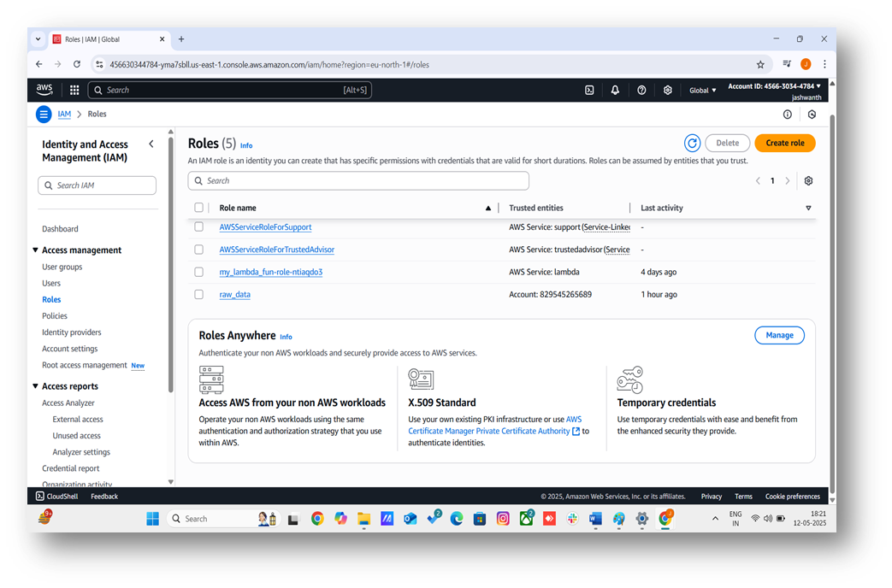Click the AWS logo home icon
Screen dimensions: 892x588
pyautogui.click(x=44, y=90)
